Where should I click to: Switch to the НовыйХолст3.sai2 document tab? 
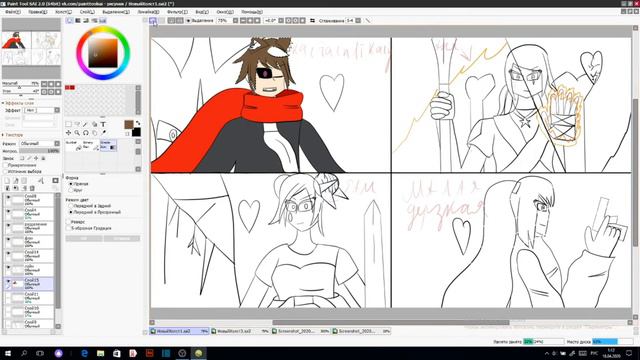(x=240, y=331)
